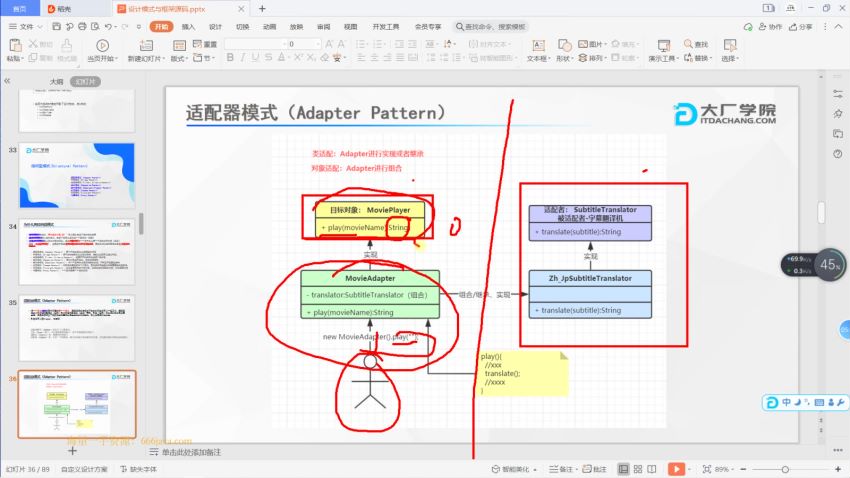Open the Presentation Tools icon
The width and height of the screenshot is (850, 478).
(x=664, y=46)
